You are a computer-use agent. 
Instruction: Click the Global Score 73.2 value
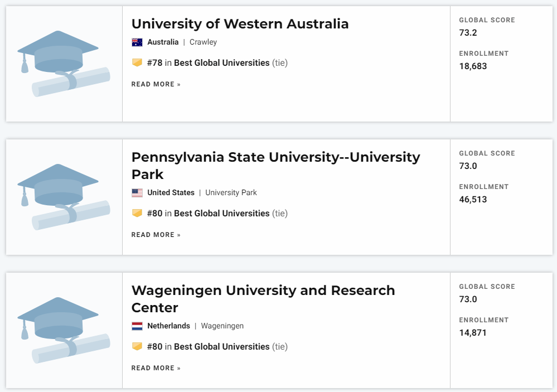[x=468, y=33]
